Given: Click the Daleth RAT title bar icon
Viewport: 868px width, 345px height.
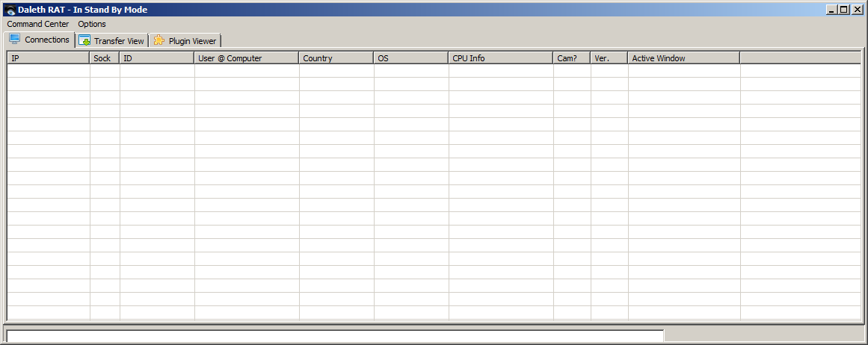Looking at the screenshot, I should (x=10, y=10).
